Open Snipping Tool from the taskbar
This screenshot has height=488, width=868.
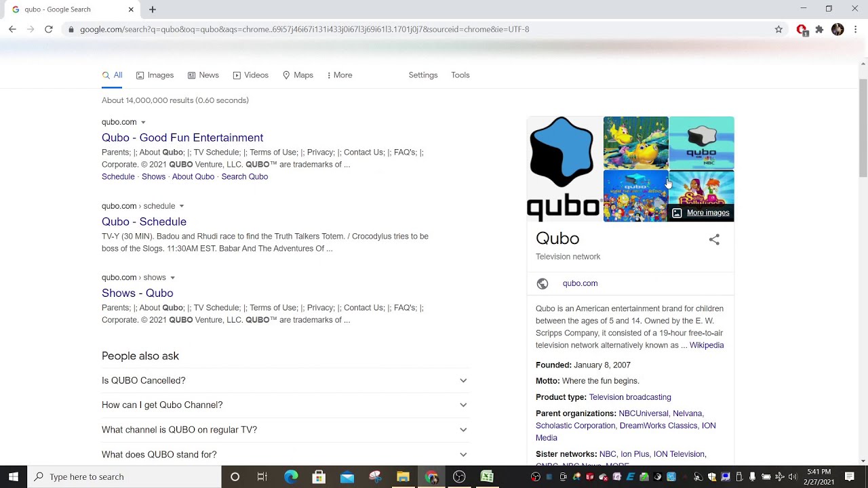[375, 476]
